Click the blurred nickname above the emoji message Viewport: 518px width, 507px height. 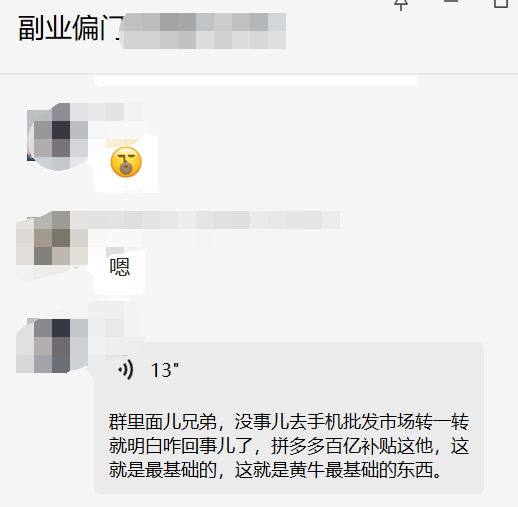tap(106, 112)
